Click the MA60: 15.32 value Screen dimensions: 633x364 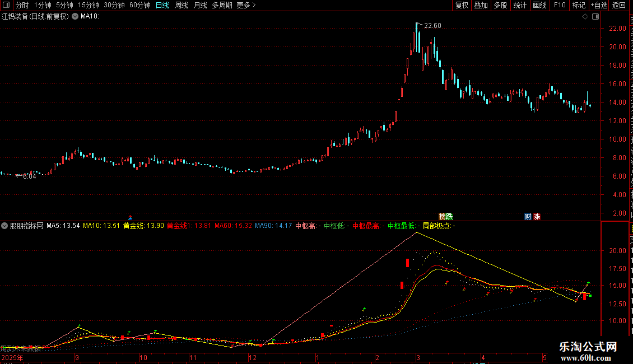[x=233, y=226]
